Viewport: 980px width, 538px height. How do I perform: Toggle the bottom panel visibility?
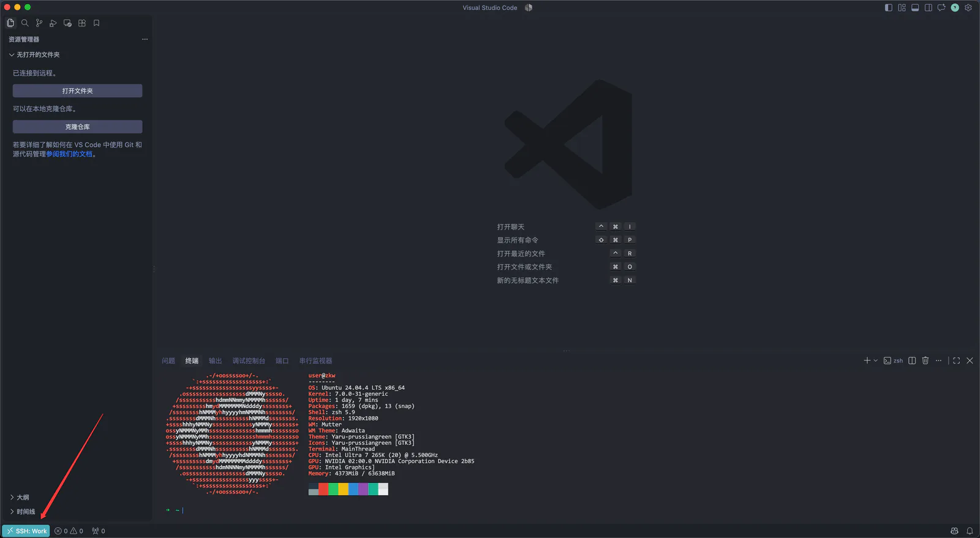tap(915, 8)
